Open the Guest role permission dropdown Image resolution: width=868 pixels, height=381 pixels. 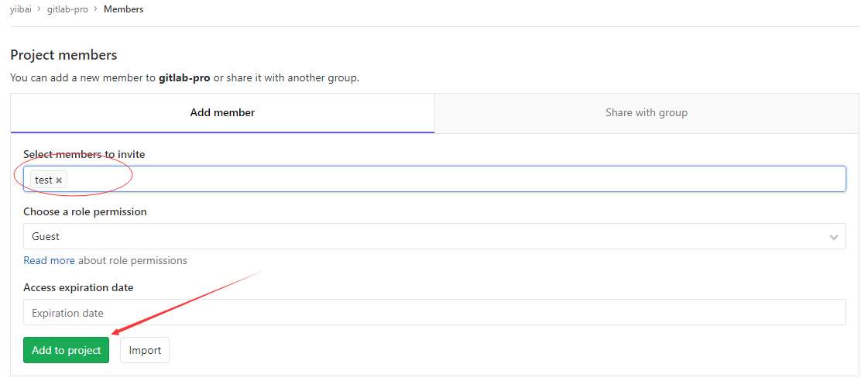[434, 237]
